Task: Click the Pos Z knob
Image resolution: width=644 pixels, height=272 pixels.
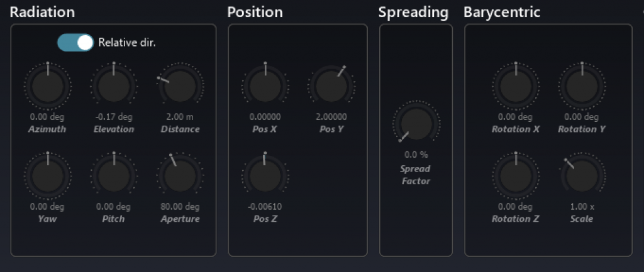Action: (265, 176)
